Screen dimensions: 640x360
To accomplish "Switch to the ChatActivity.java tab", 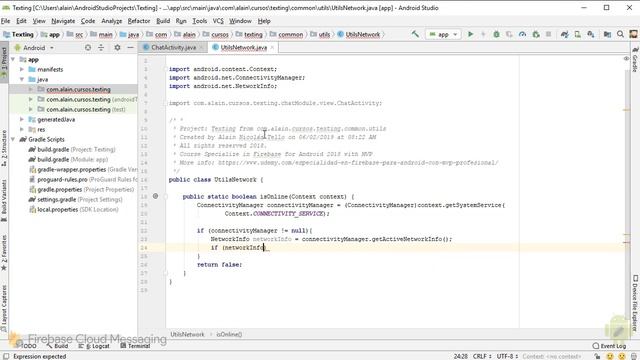I will pyautogui.click(x=173, y=48).
